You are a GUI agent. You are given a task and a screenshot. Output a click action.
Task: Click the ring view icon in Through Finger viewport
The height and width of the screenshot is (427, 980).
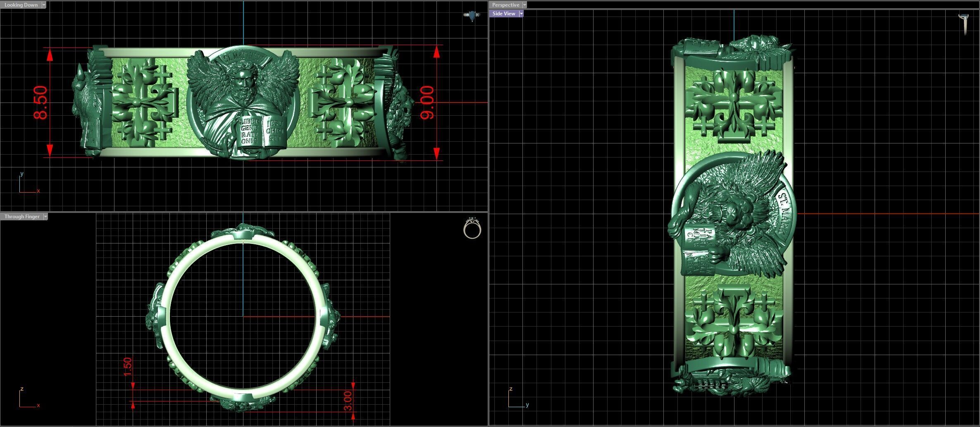(x=472, y=228)
